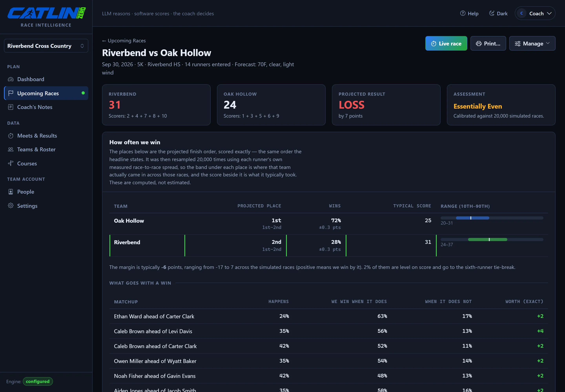This screenshot has width=565, height=392.
Task: Expand the Coach account menu
Action: tap(535, 13)
